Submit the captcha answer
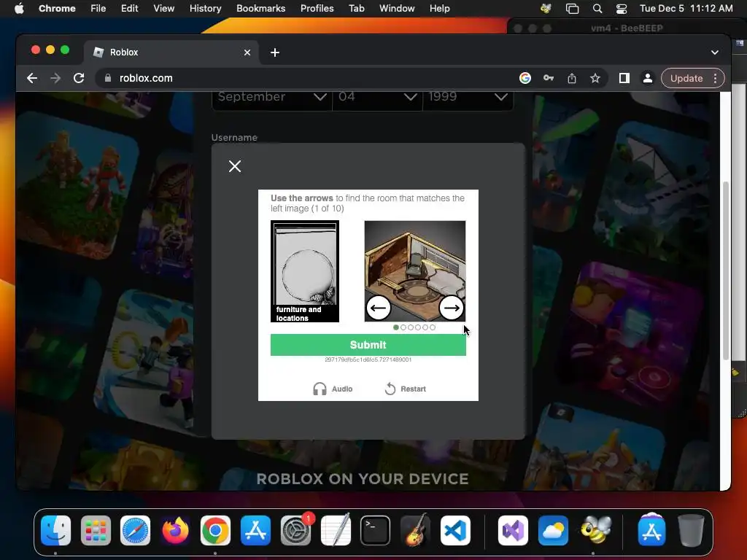Viewport: 747px width, 560px height. [x=368, y=345]
